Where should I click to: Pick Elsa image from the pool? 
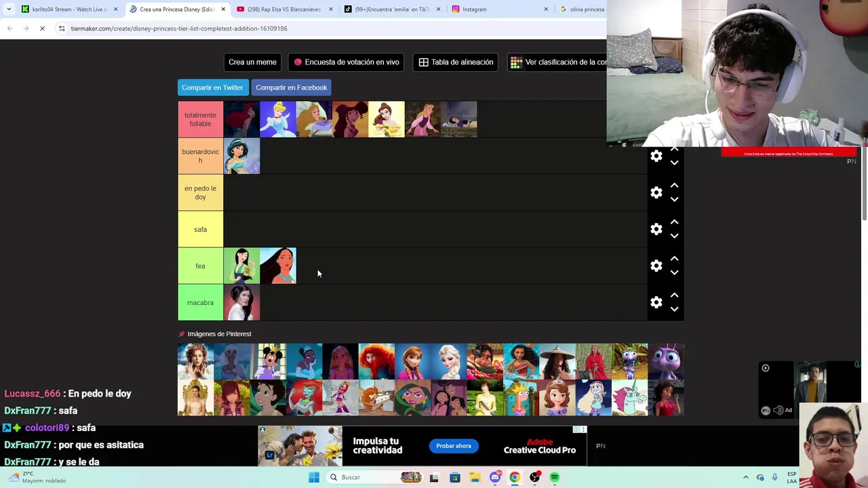[449, 361]
